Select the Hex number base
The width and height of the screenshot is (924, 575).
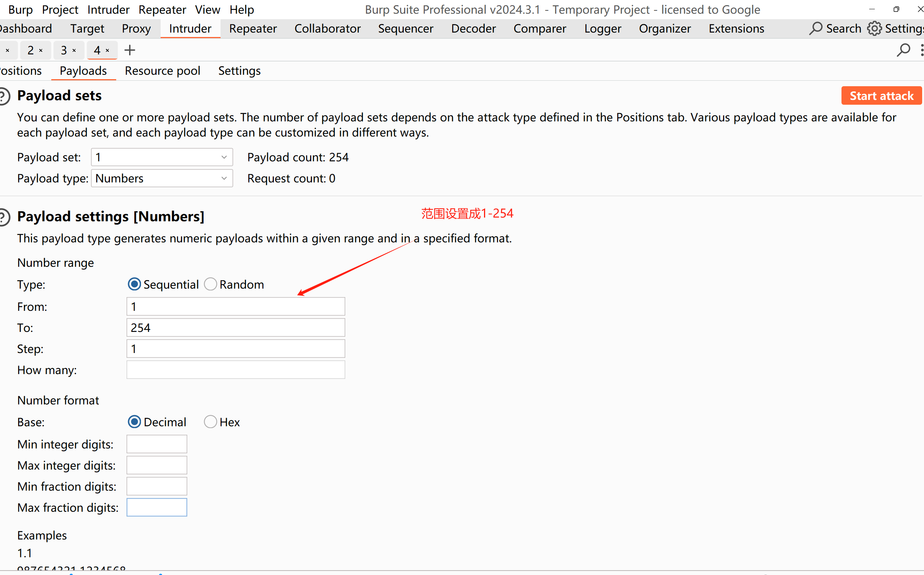[210, 422]
